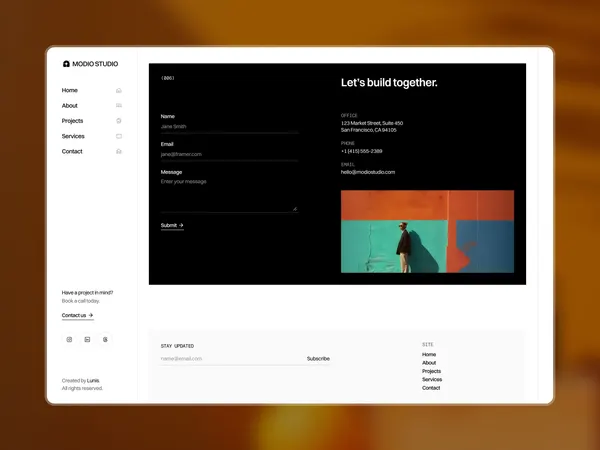Open Projects in footer Site list
600x450 pixels.
click(431, 371)
